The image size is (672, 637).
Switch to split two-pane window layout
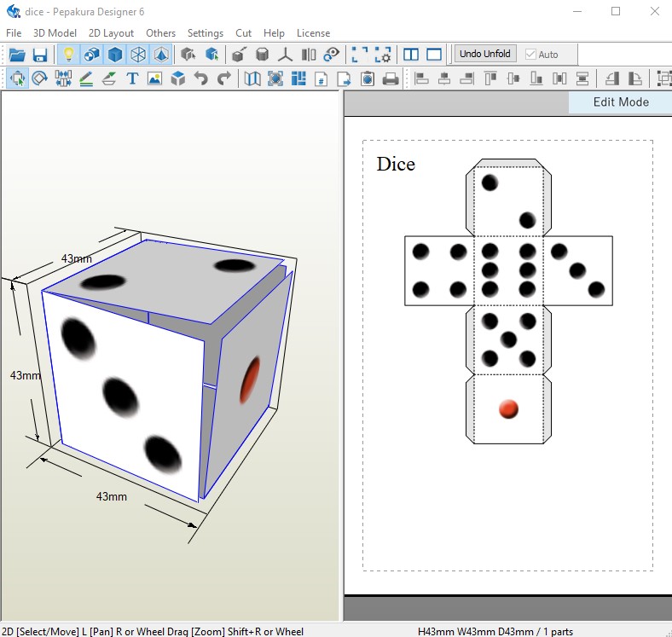point(411,55)
